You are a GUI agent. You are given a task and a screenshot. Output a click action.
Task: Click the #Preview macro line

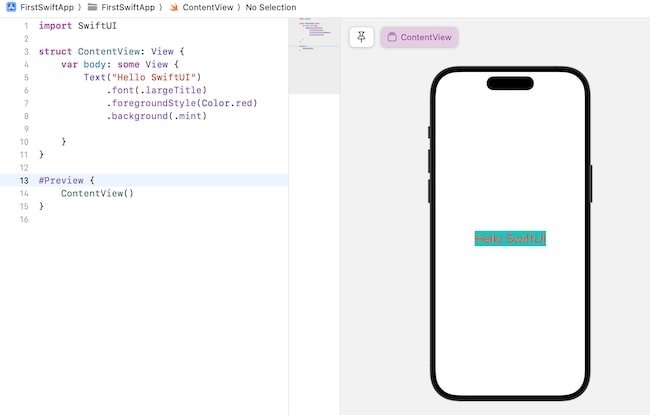tap(67, 181)
